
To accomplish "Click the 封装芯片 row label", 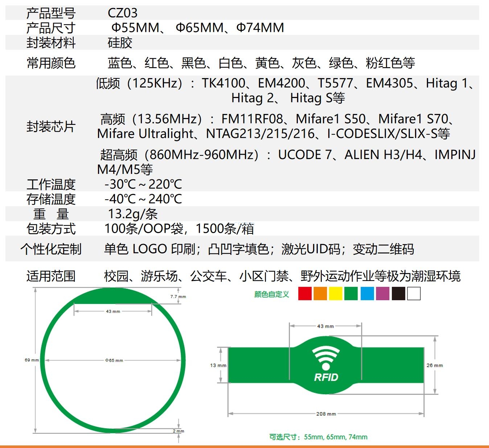I will [51, 127].
